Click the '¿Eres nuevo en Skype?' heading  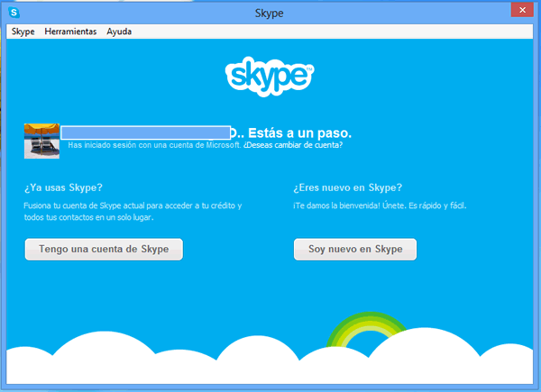(x=348, y=187)
